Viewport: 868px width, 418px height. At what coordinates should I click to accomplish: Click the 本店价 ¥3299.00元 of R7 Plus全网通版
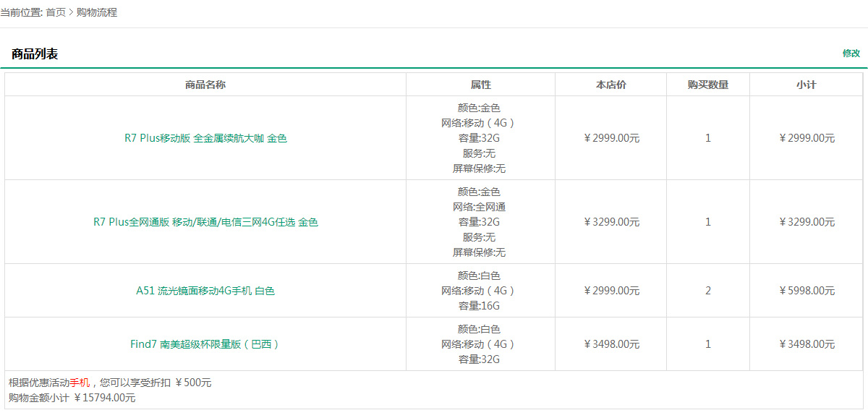point(611,222)
